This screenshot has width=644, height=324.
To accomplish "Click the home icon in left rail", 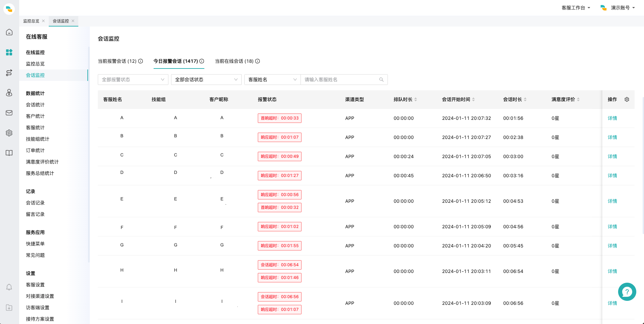I will (x=9, y=32).
